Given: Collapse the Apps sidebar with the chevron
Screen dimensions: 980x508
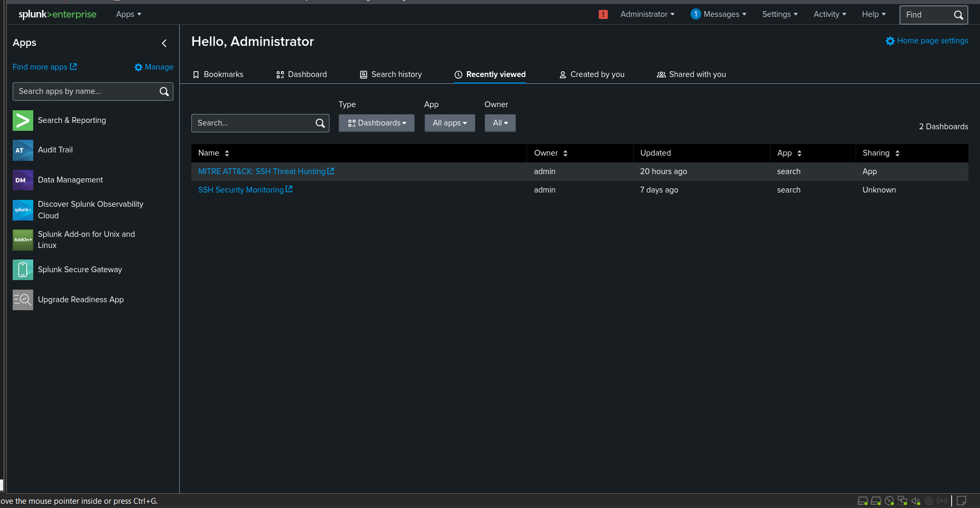Looking at the screenshot, I should pos(164,43).
